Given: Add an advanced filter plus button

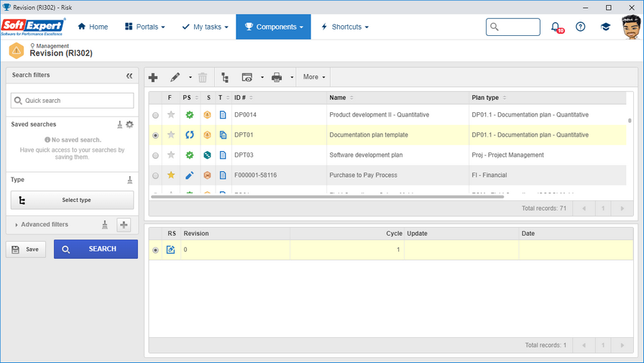Looking at the screenshot, I should [124, 224].
